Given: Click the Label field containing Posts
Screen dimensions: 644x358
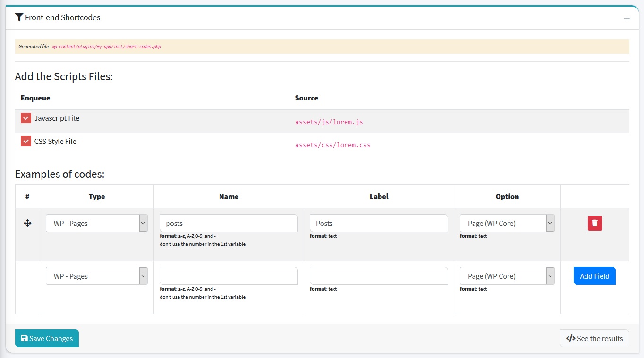Looking at the screenshot, I should tap(379, 223).
